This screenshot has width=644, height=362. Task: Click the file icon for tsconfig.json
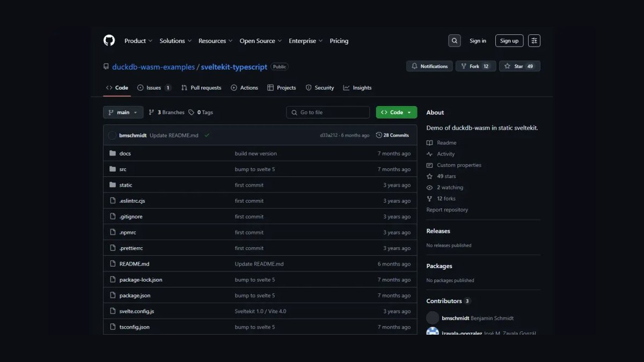point(113,327)
